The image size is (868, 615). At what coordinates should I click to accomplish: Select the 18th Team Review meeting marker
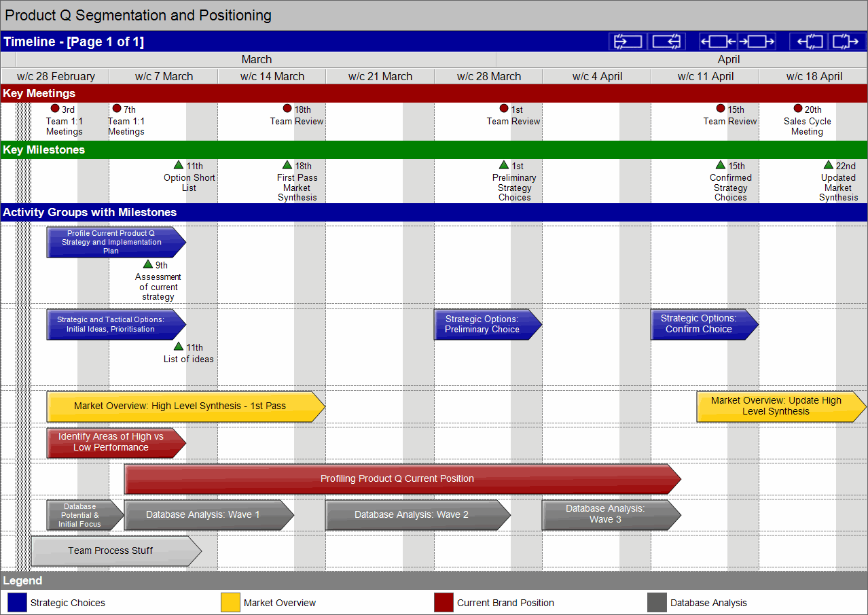click(x=287, y=109)
